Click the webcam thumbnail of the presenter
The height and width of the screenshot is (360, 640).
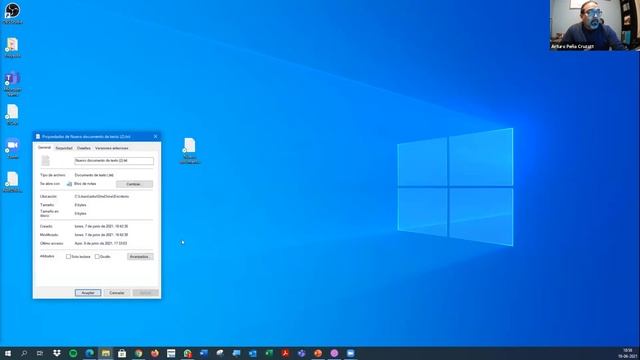point(595,25)
